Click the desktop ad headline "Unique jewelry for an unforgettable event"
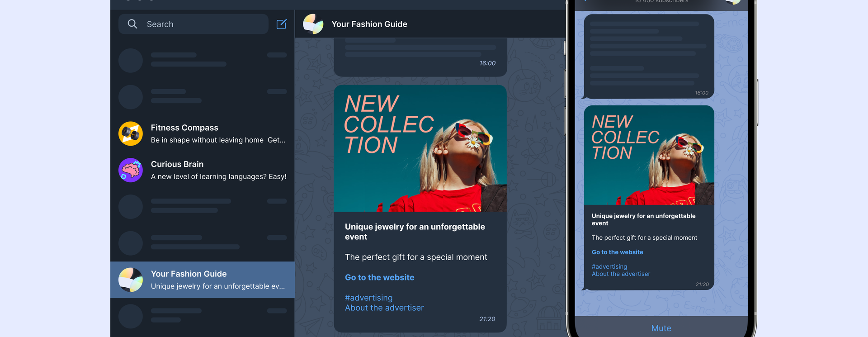This screenshot has width=868, height=337. (415, 232)
